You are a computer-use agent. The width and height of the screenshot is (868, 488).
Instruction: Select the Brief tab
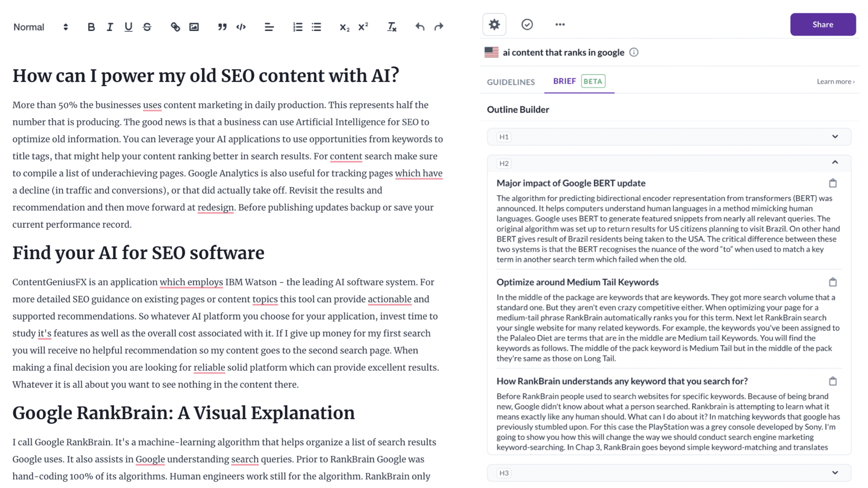click(564, 81)
